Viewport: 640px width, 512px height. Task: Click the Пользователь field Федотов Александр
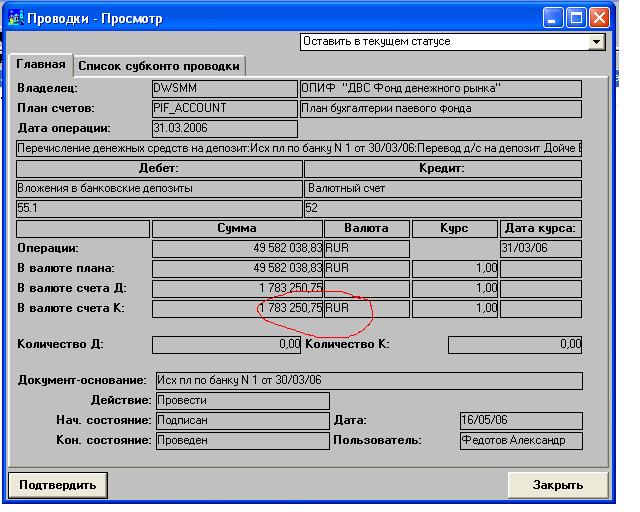click(521, 441)
